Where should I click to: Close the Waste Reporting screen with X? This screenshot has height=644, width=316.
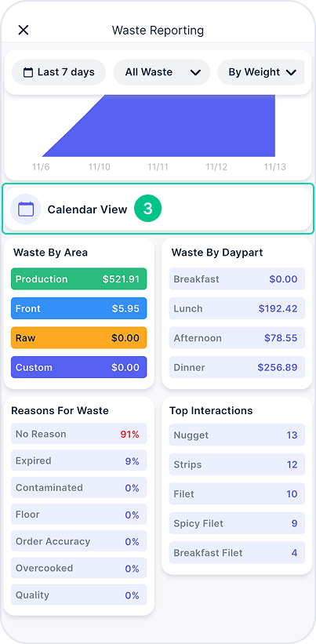click(x=24, y=30)
